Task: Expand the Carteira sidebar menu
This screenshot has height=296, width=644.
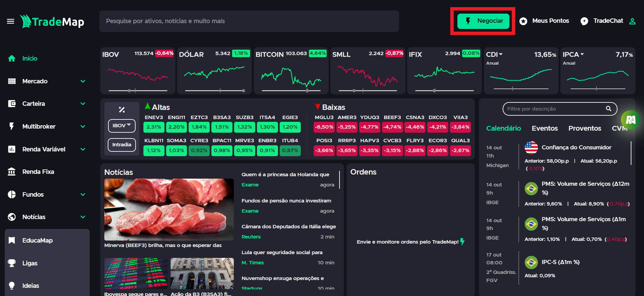Action: pos(83,104)
